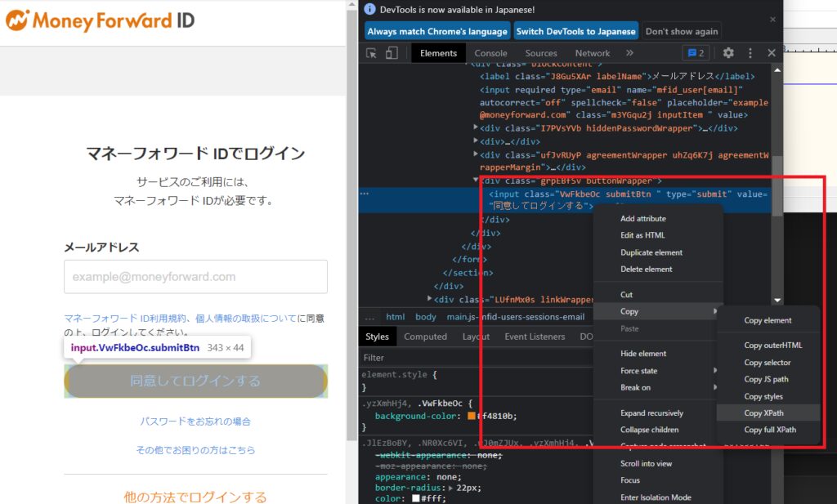837x504 pixels.
Task: Click the #fff color swatch
Action: 416,498
